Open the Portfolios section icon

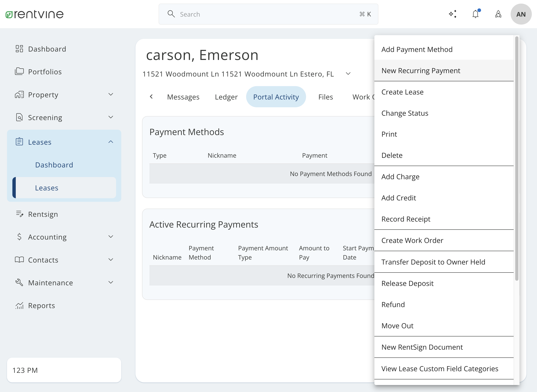[19, 71]
